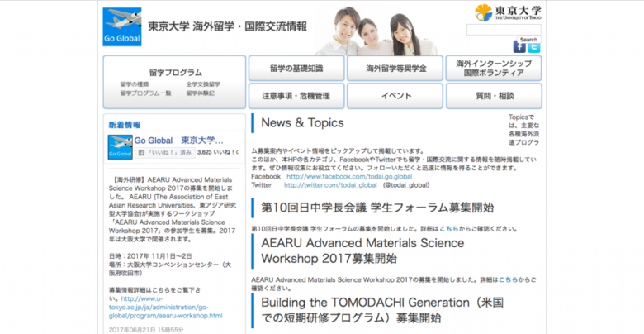Open 海外インターンシップ 国際ボランティア section
The height and width of the screenshot is (334, 644).
(x=494, y=68)
